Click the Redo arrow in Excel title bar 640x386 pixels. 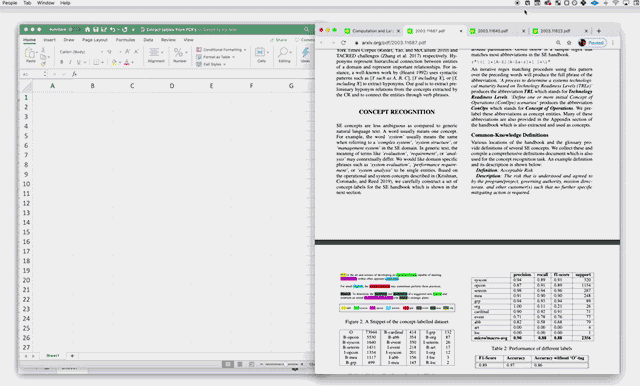tap(124, 29)
